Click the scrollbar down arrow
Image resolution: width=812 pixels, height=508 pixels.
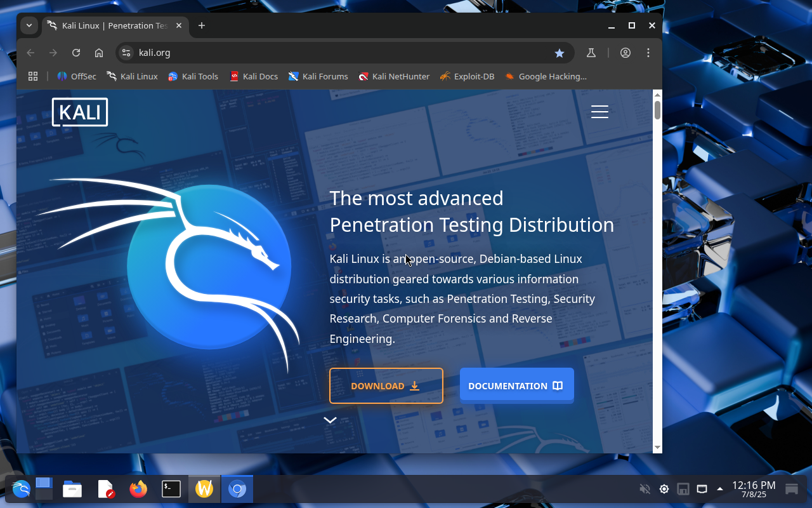click(x=657, y=448)
